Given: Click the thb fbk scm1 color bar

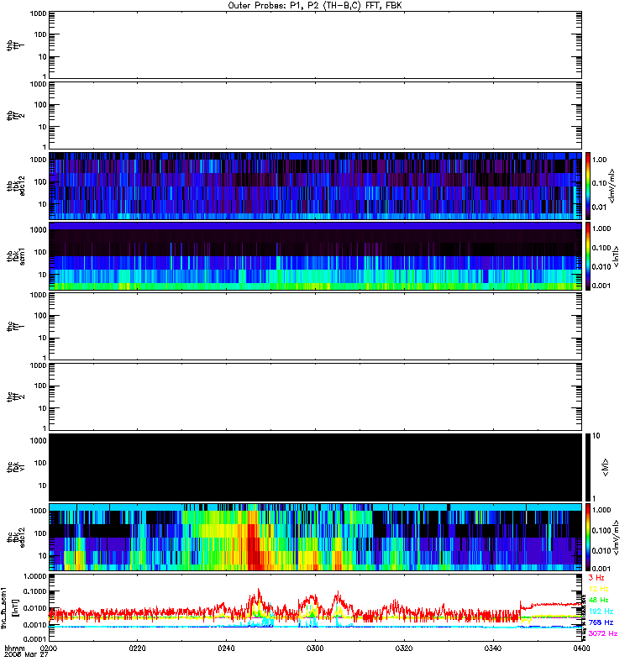Looking at the screenshot, I should click(x=588, y=256).
